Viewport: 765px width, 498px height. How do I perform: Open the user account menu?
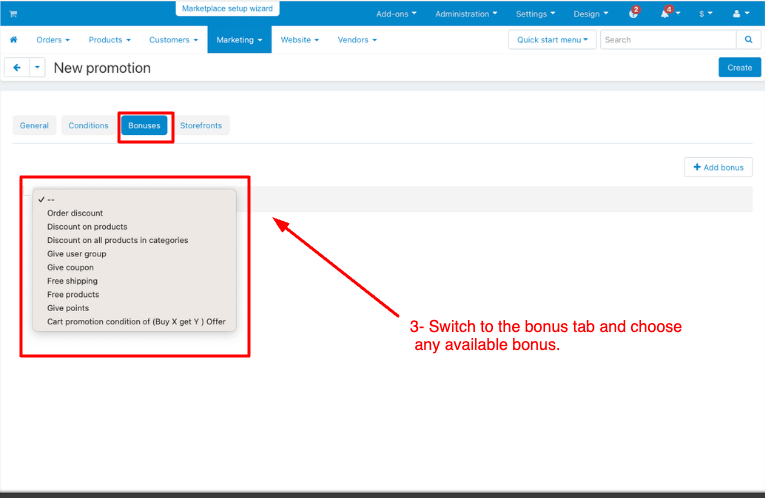[741, 14]
